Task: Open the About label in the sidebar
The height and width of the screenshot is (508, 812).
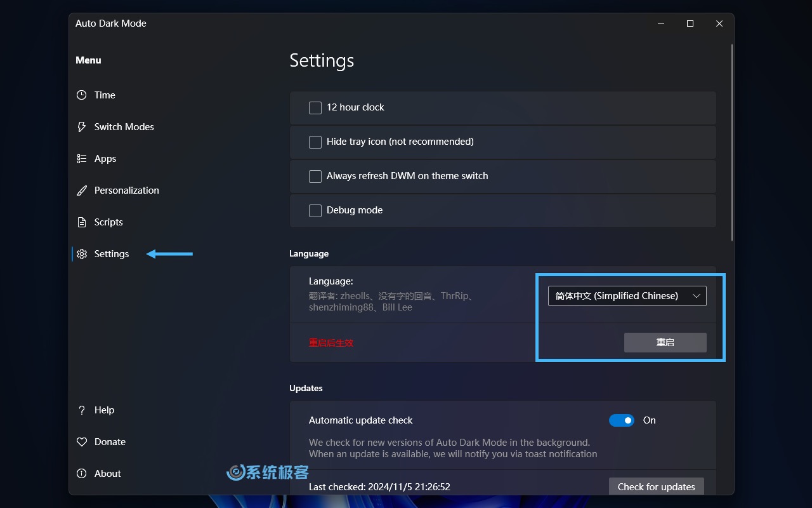Action: click(x=108, y=474)
